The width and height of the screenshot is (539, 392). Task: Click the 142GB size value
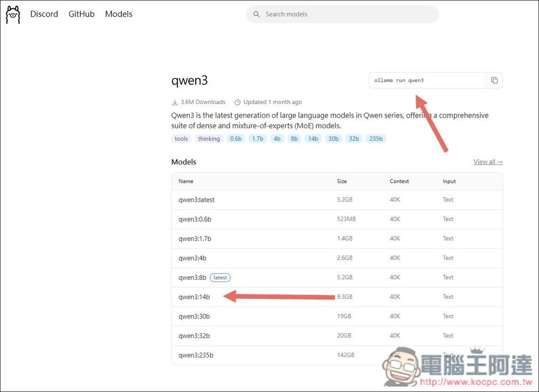tap(346, 355)
